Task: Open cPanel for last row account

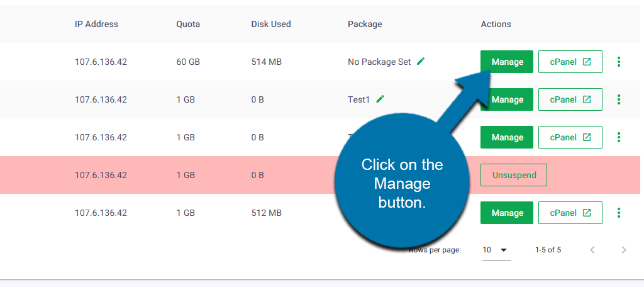Action: [x=570, y=213]
